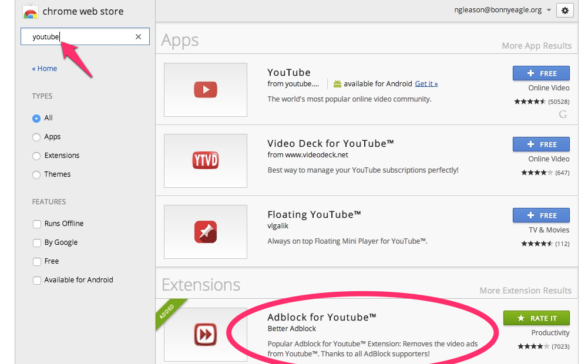Screen dimensions: 588x364
Task: Open More App Results
Action: pos(537,46)
